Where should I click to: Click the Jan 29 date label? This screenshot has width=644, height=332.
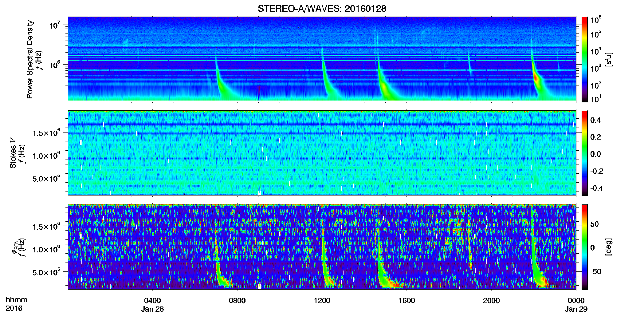[576, 309]
